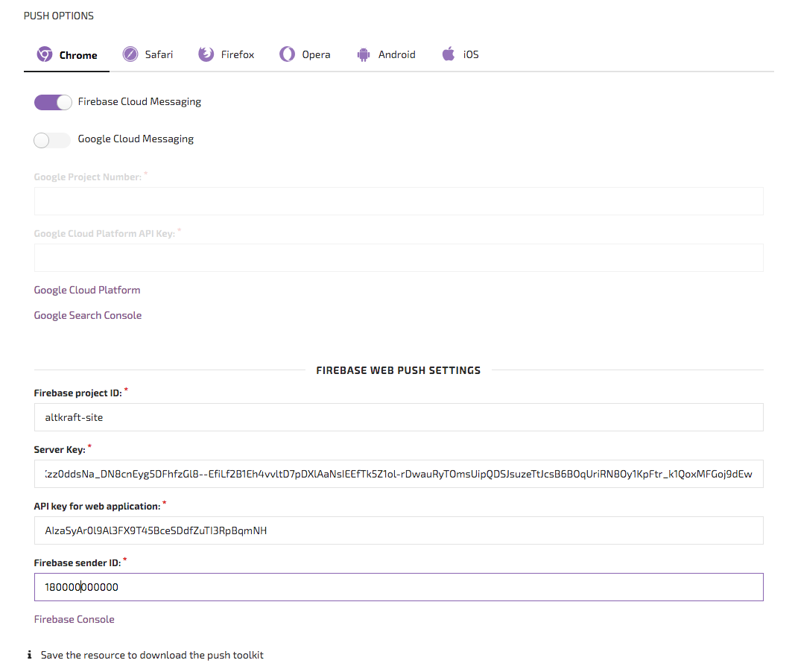Screen dimensions: 795x672
Task: Click the Google Cloud Messaging label
Action: pyautogui.click(x=136, y=139)
